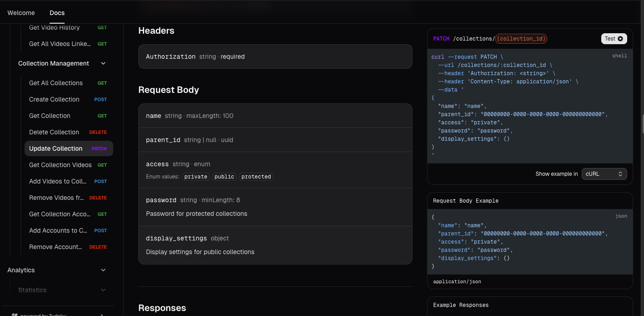
Task: Switch to the Welcome tab
Action: pyautogui.click(x=21, y=13)
